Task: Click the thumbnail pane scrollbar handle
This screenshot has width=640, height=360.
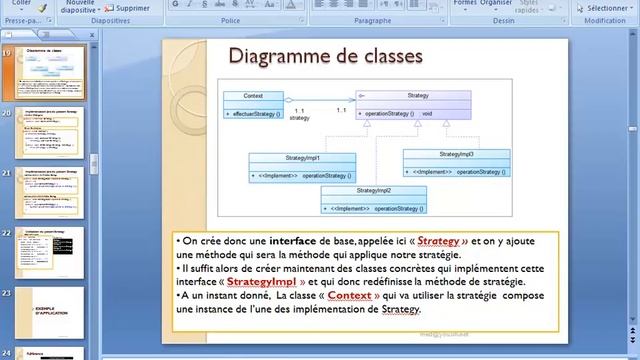Action: [94, 164]
